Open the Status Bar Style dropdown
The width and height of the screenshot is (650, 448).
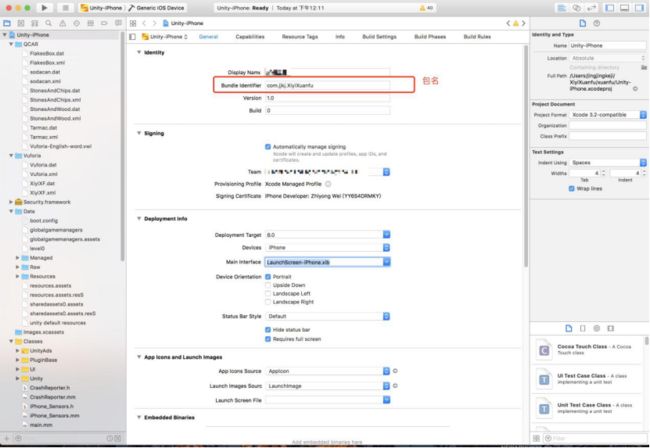coord(386,316)
